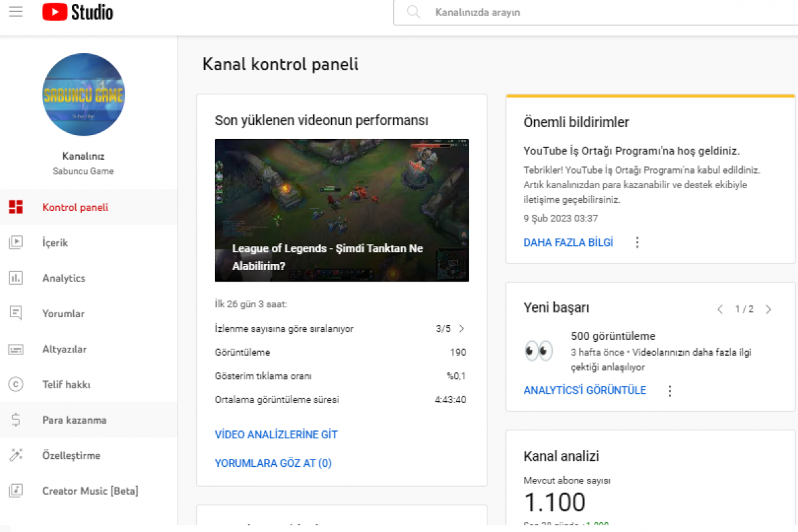Open options menu beside ANALYTICS'İ GÖRÜNTÜLE

click(670, 390)
